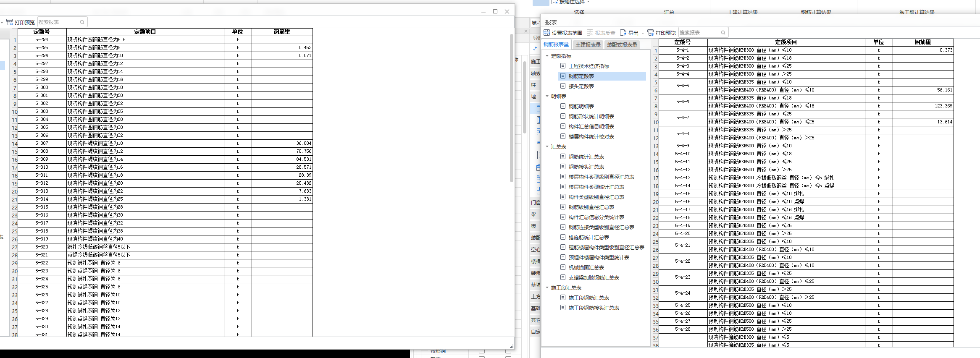Open the 钢筋形状统计明细表 report
Image resolution: width=980 pixels, height=358 pixels.
(x=591, y=117)
